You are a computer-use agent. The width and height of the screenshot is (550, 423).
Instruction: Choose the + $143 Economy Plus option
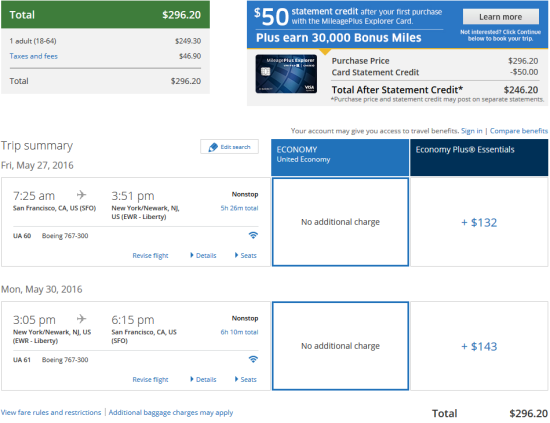(x=479, y=346)
